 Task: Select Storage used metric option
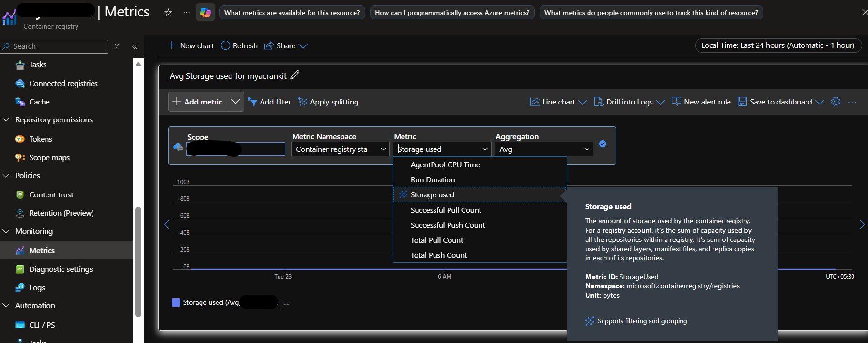pyautogui.click(x=480, y=194)
